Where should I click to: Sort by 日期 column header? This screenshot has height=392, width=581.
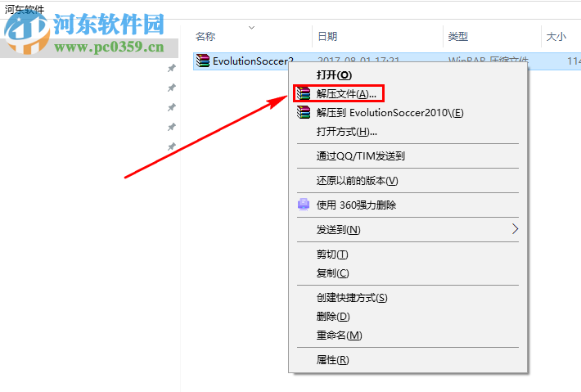click(x=327, y=36)
